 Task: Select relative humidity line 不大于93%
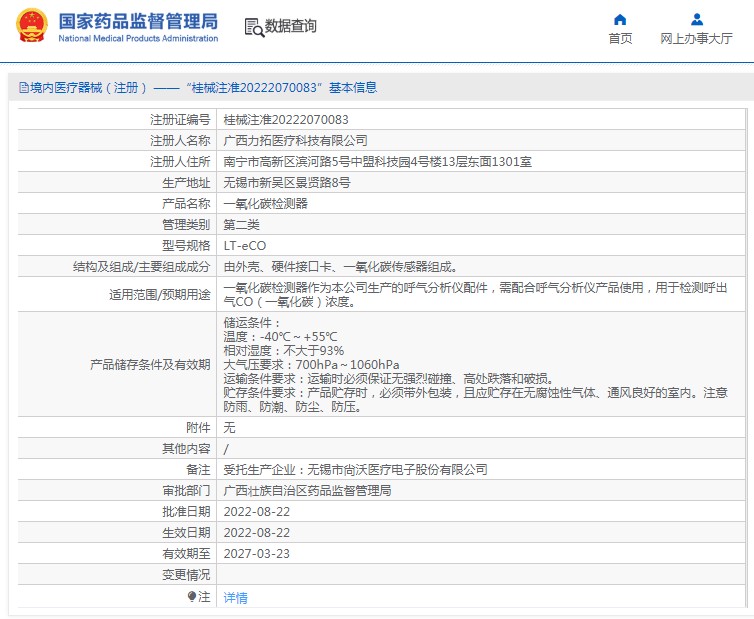[284, 351]
